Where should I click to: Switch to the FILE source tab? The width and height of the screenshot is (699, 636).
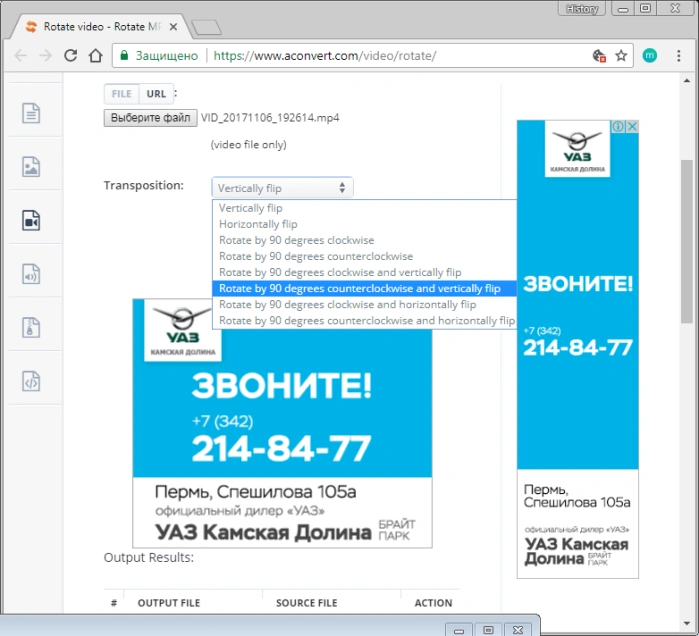tap(121, 94)
